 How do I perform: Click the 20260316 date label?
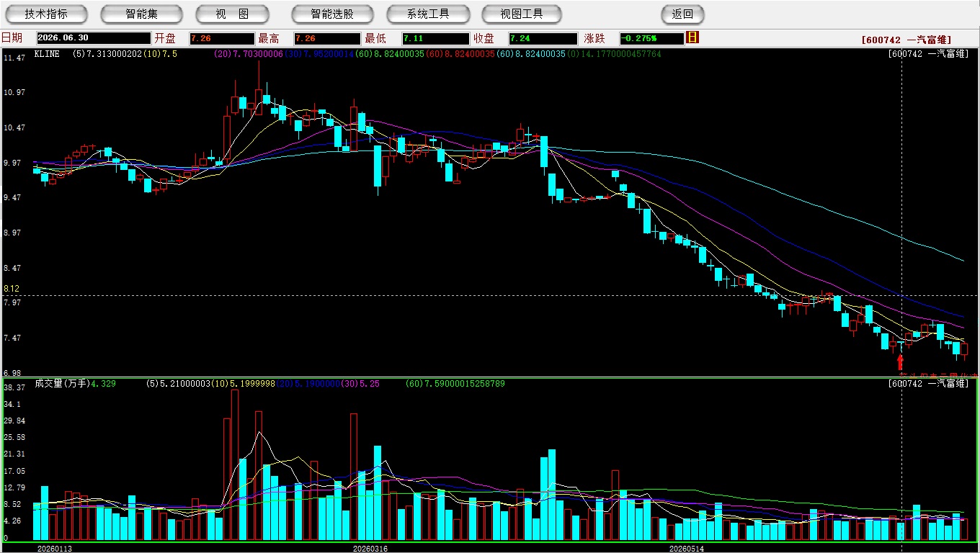tap(370, 549)
